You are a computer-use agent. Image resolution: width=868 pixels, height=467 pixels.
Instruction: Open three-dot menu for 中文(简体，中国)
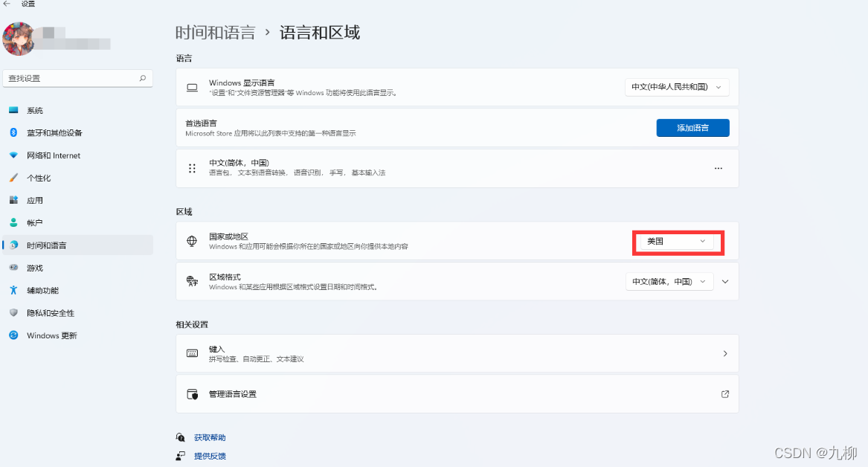718,168
